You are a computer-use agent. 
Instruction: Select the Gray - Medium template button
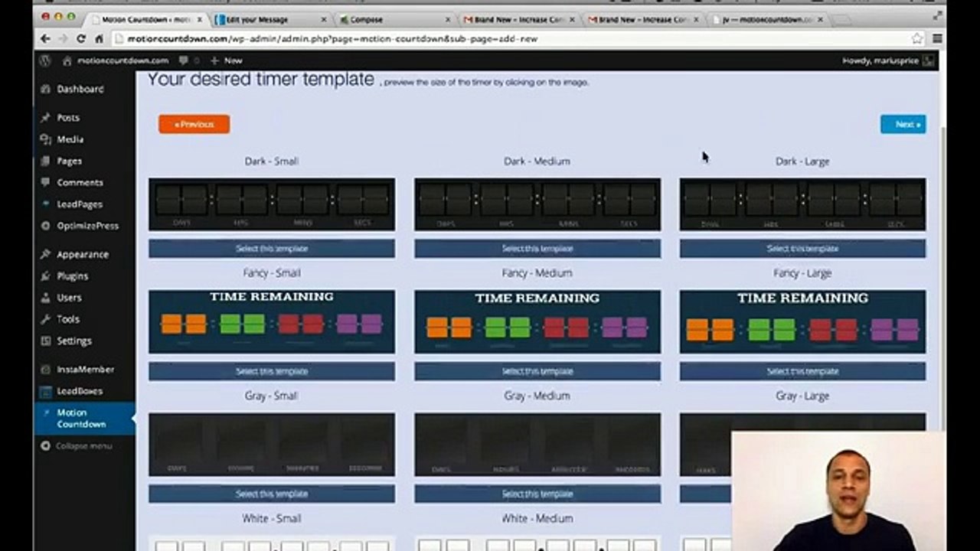pyautogui.click(x=537, y=494)
